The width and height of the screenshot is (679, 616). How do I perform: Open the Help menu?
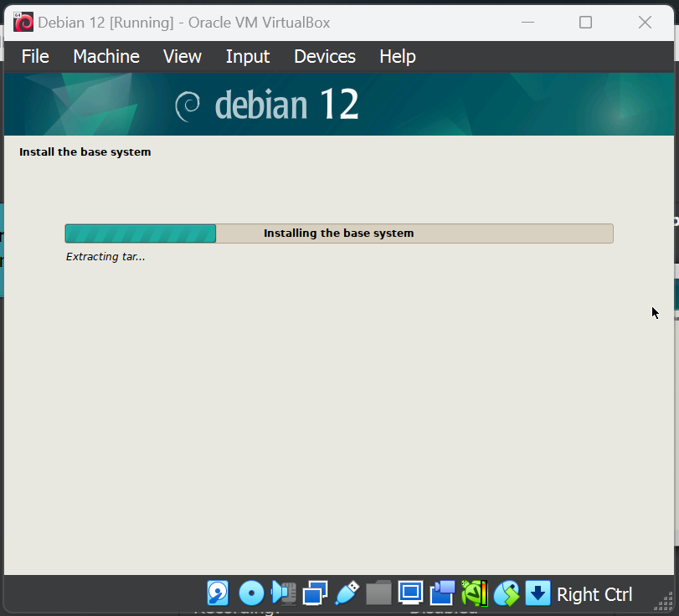coord(398,56)
